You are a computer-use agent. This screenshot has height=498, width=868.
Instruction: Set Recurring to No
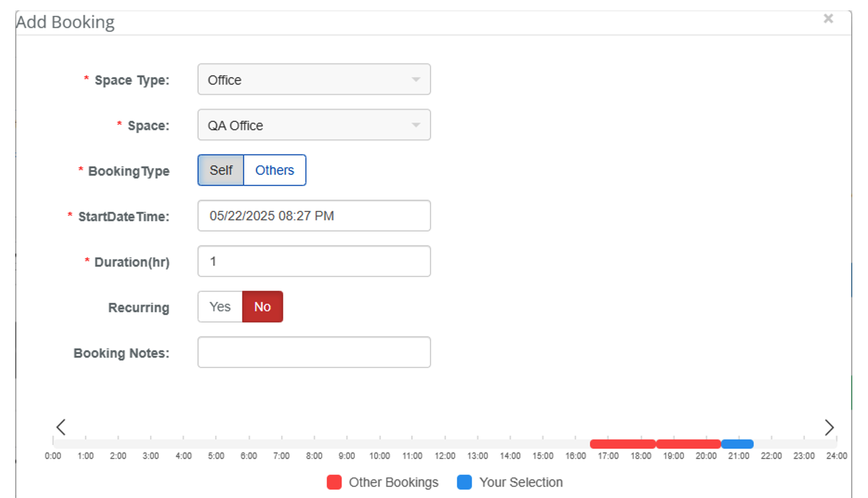262,307
